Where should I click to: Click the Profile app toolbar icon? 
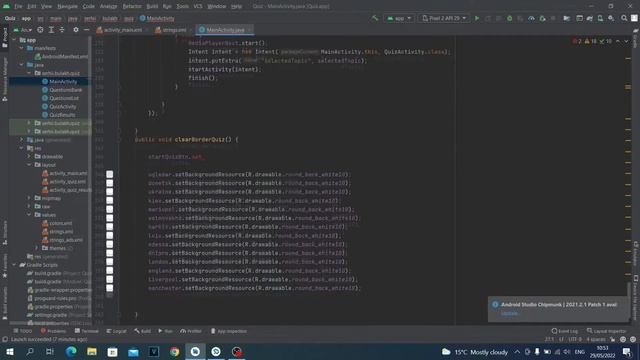[x=531, y=18]
